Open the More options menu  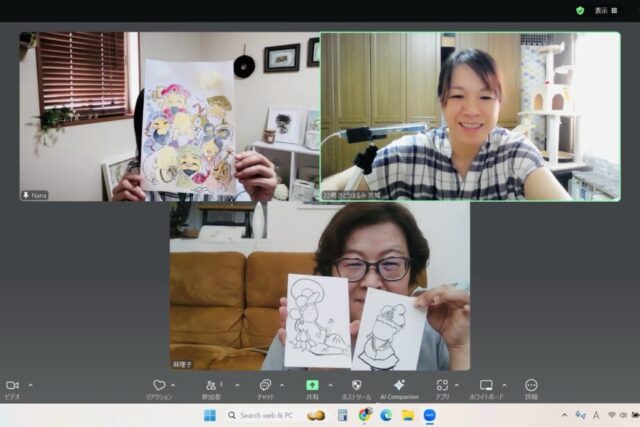point(531,386)
